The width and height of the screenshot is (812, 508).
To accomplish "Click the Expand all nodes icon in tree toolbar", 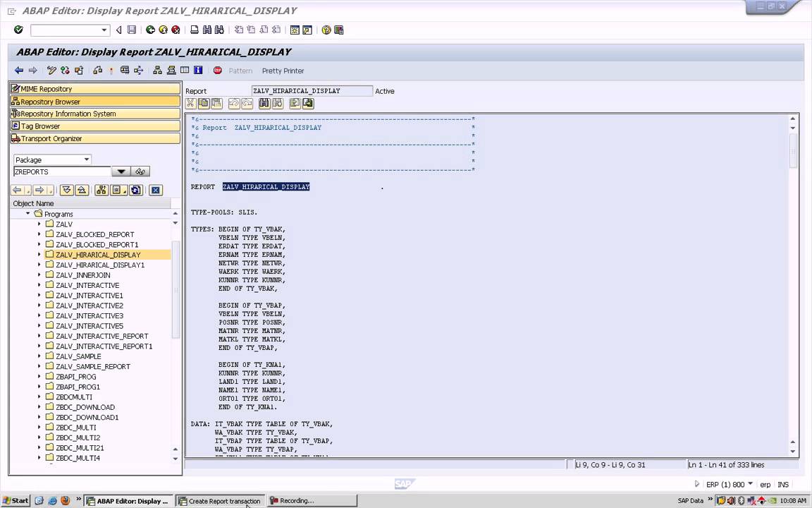I will (66, 190).
